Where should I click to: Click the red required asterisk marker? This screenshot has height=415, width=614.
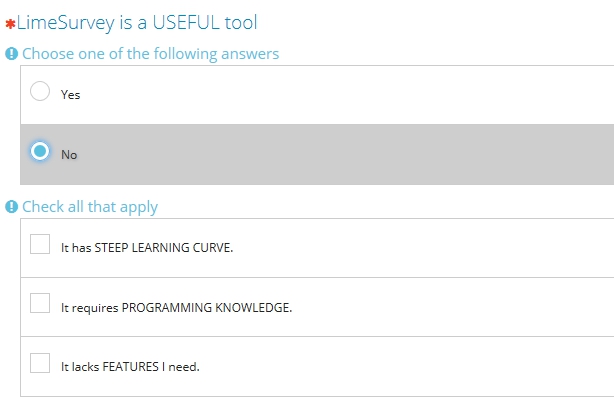[10, 23]
